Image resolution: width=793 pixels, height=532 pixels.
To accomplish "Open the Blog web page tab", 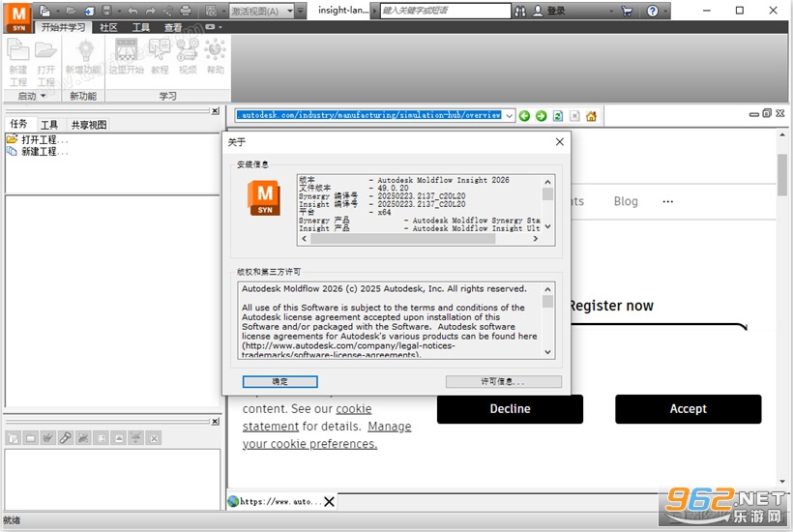I will pyautogui.click(x=626, y=201).
